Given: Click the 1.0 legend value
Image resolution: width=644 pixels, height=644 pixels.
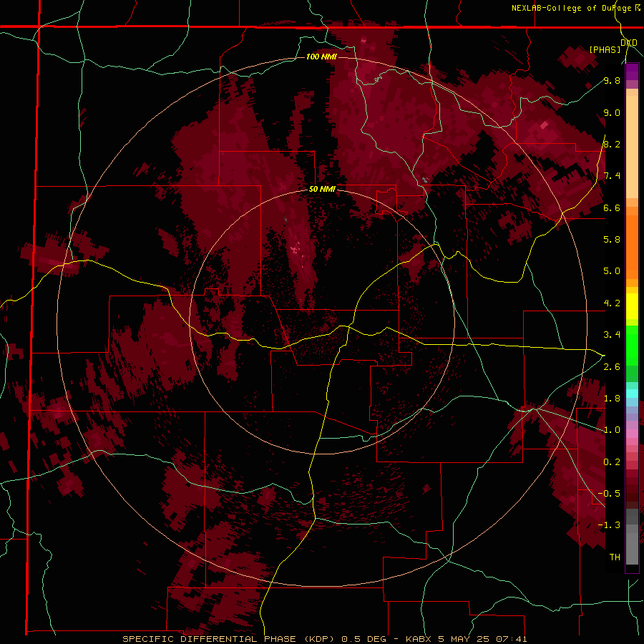Looking at the screenshot, I should pyautogui.click(x=612, y=430).
